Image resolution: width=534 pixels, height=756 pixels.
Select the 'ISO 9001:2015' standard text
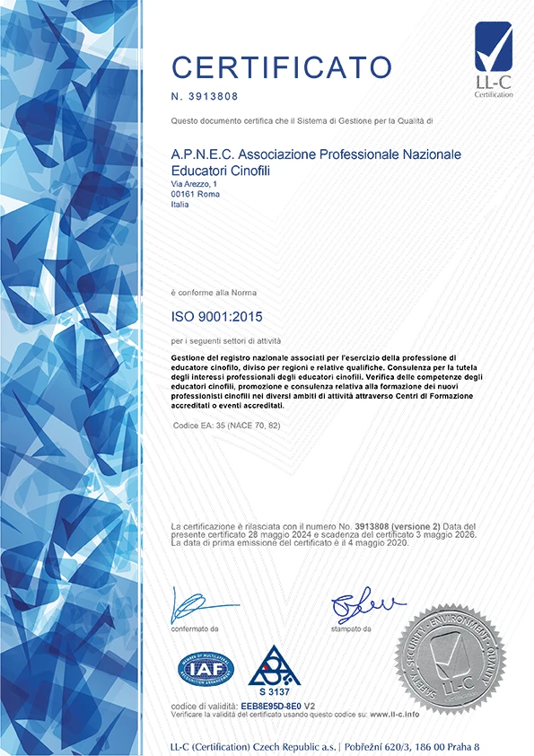click(x=217, y=317)
